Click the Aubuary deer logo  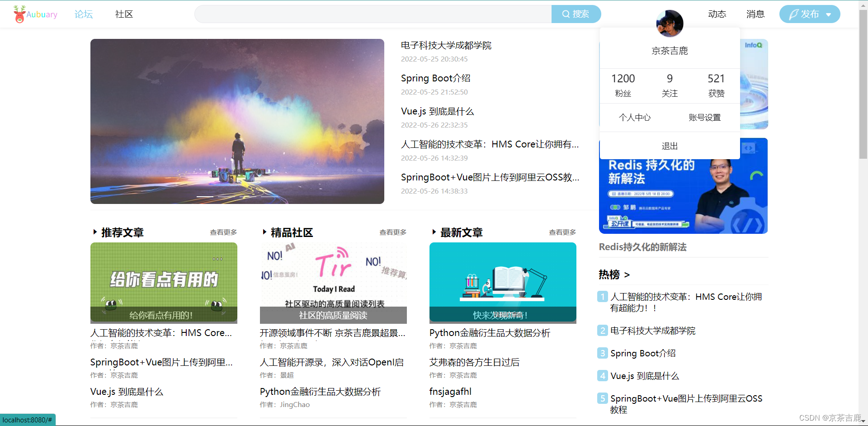[35, 14]
